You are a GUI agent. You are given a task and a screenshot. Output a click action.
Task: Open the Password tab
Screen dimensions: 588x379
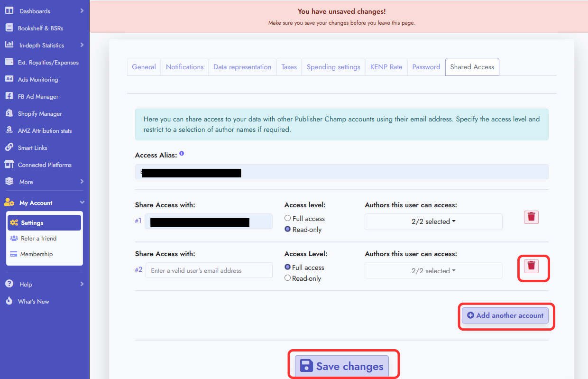click(426, 67)
